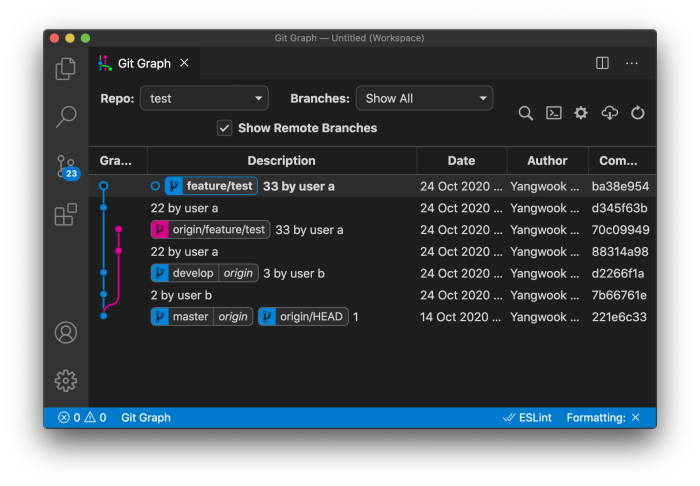Select commit hash d345f63b
This screenshot has height=486, width=700.
click(x=620, y=208)
